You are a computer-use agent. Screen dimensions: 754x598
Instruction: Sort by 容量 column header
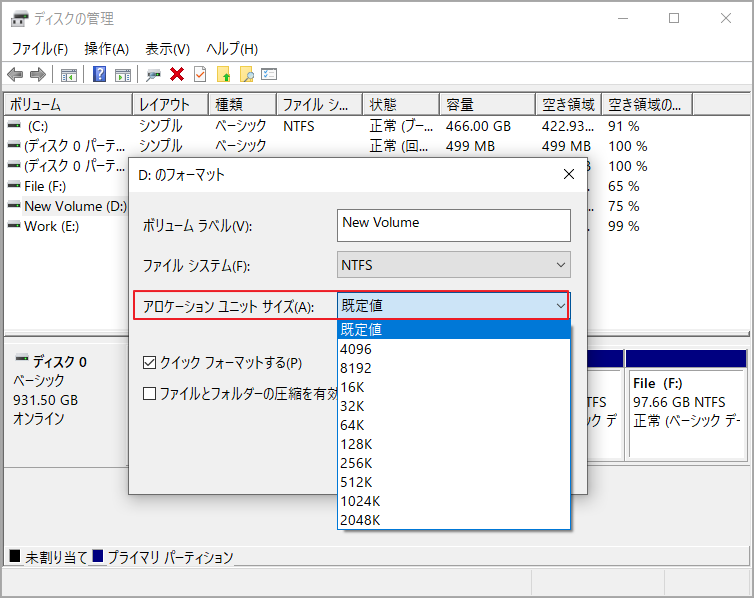coord(487,104)
